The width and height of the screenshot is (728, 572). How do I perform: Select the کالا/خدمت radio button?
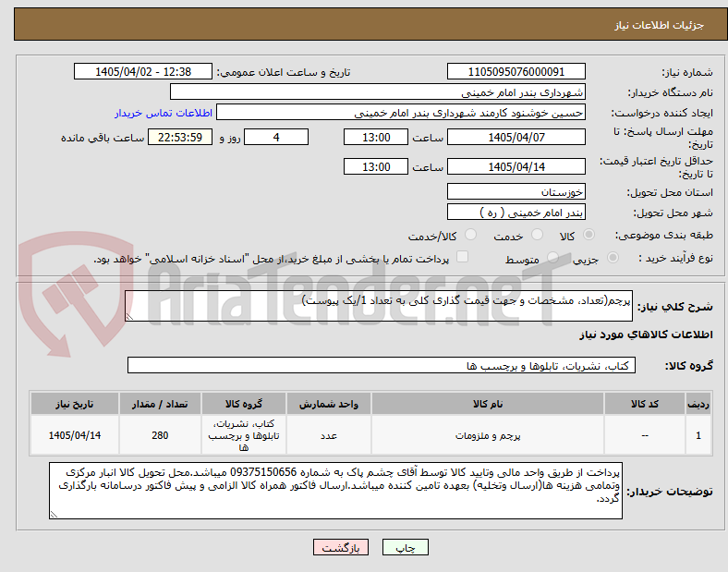pos(471,235)
